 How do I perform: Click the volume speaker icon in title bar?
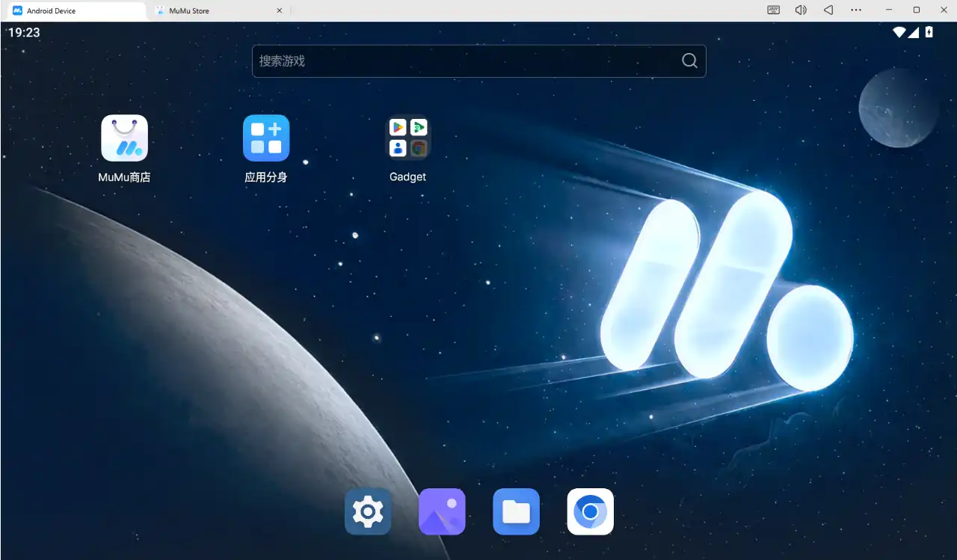tap(801, 10)
